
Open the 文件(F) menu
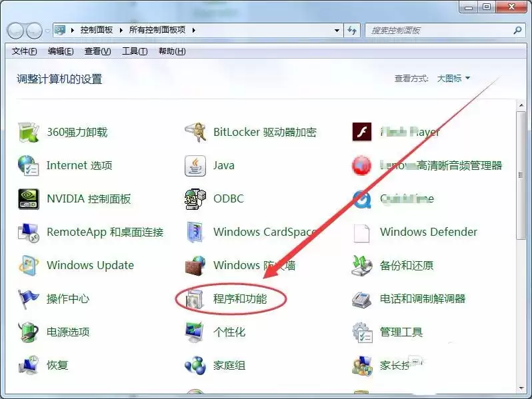[25, 51]
